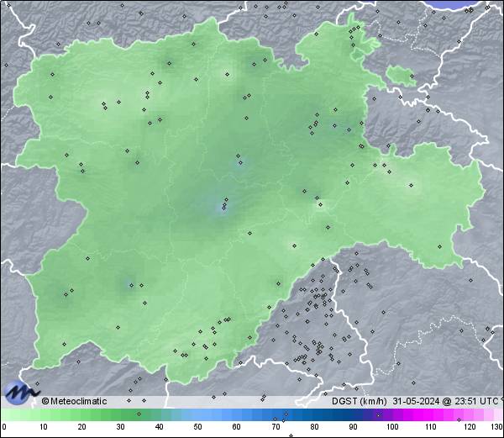
Task: Pick the light blue swatch above the 50 label
Action: [x=197, y=414]
